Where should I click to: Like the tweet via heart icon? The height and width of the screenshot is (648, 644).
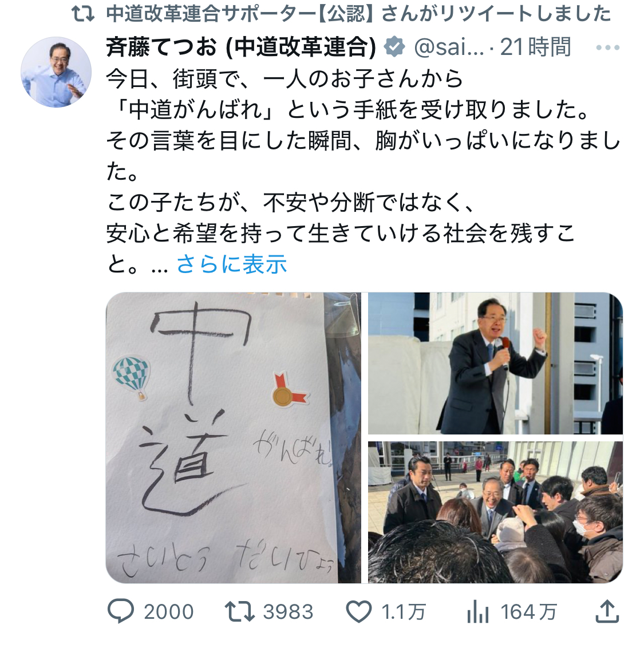[358, 611]
